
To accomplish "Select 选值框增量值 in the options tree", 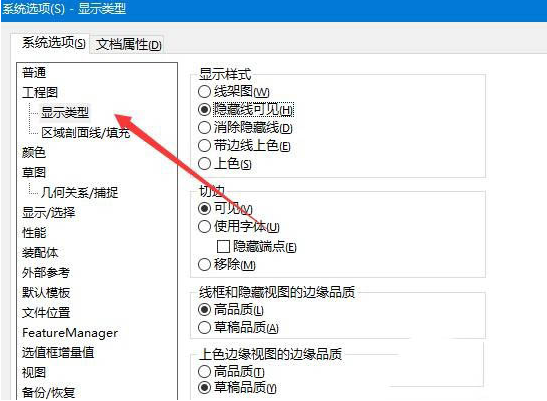I will [58, 352].
